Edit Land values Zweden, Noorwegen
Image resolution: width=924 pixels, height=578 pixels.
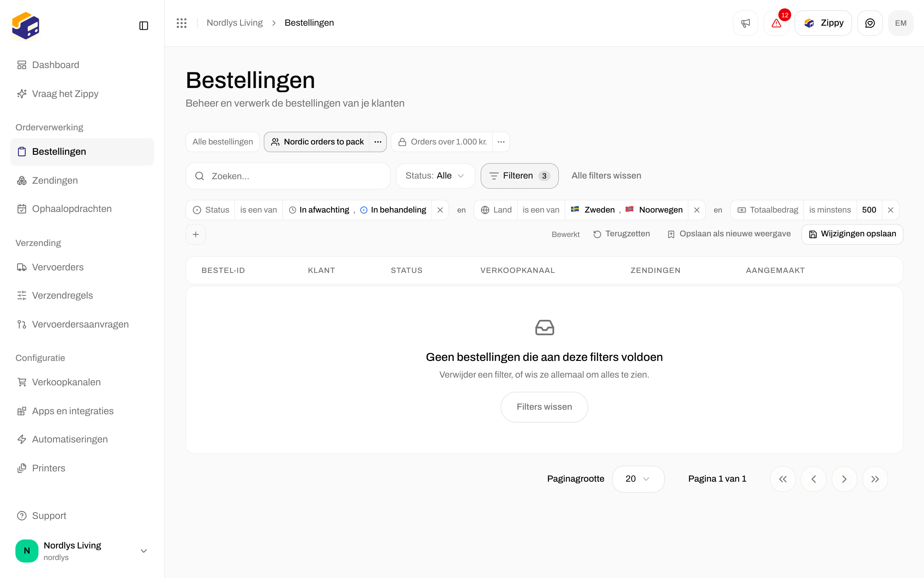627,210
